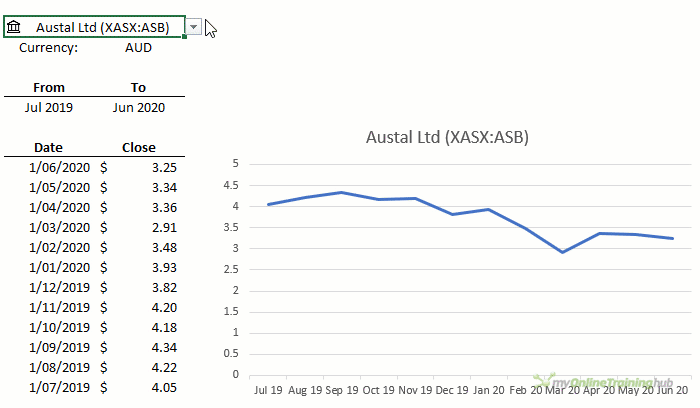Image resolution: width=700 pixels, height=408 pixels.
Task: Click the 4.5 value axis label
Action: click(x=231, y=185)
